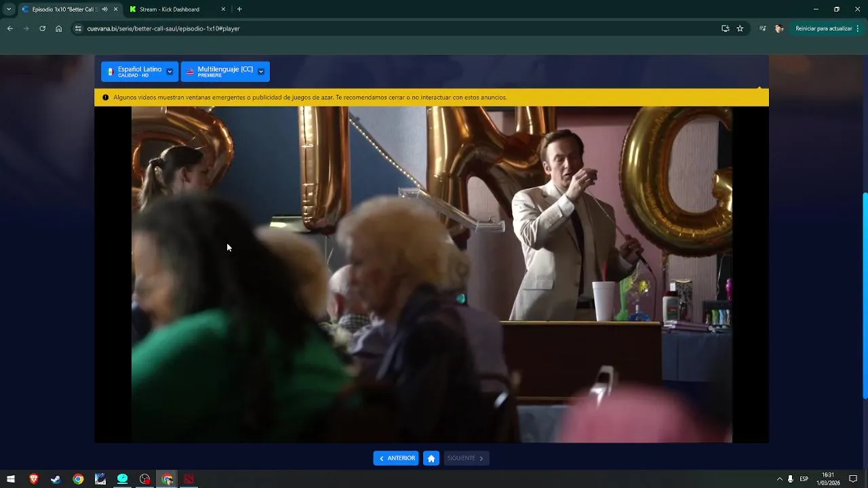The width and height of the screenshot is (868, 488).
Task: Launch Brave browser from the taskbar
Action: 33,479
